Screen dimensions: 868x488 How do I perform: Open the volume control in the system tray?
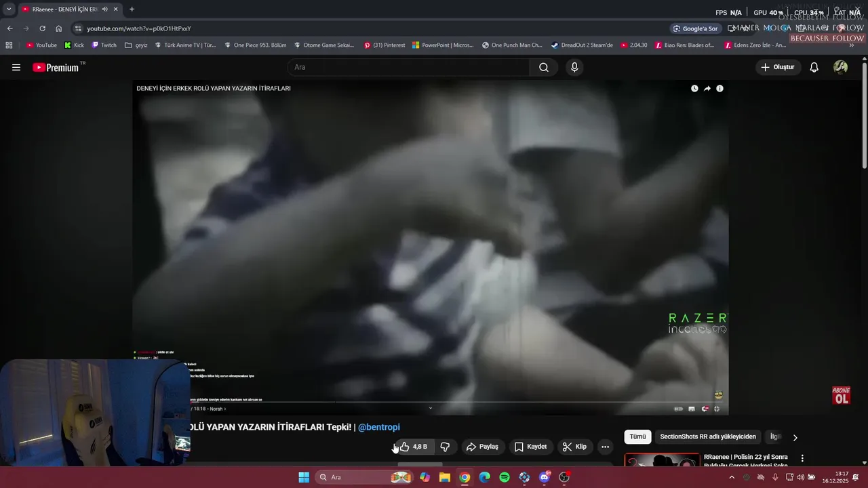pyautogui.click(x=800, y=477)
